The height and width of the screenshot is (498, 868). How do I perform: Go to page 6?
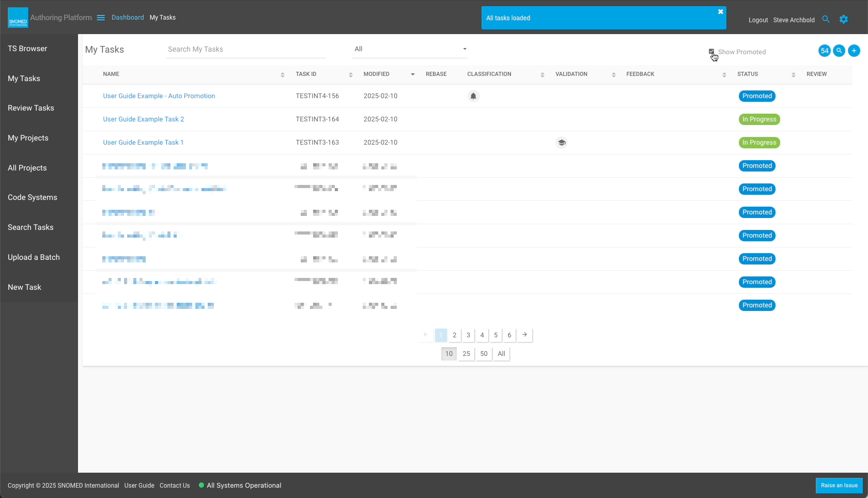tap(509, 335)
